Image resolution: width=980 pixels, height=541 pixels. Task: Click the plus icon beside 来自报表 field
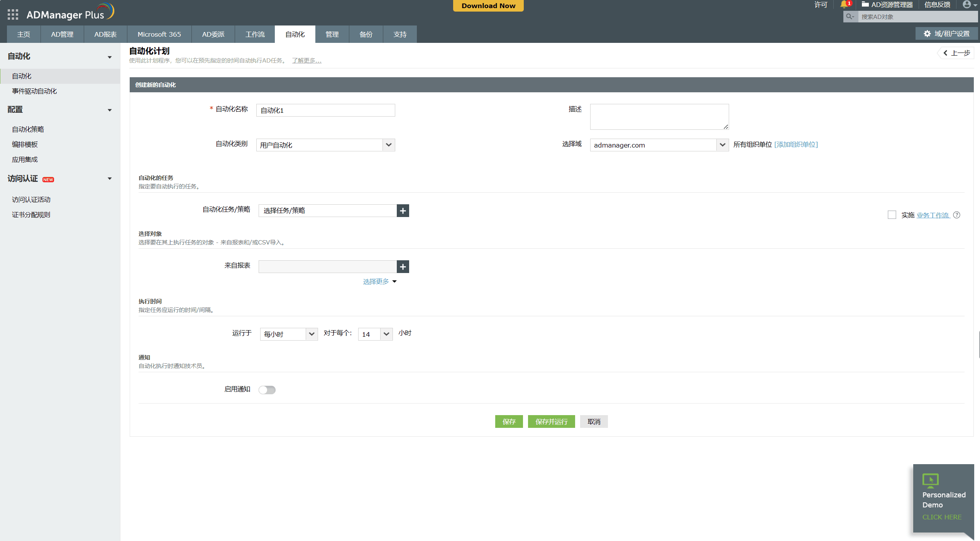click(403, 266)
